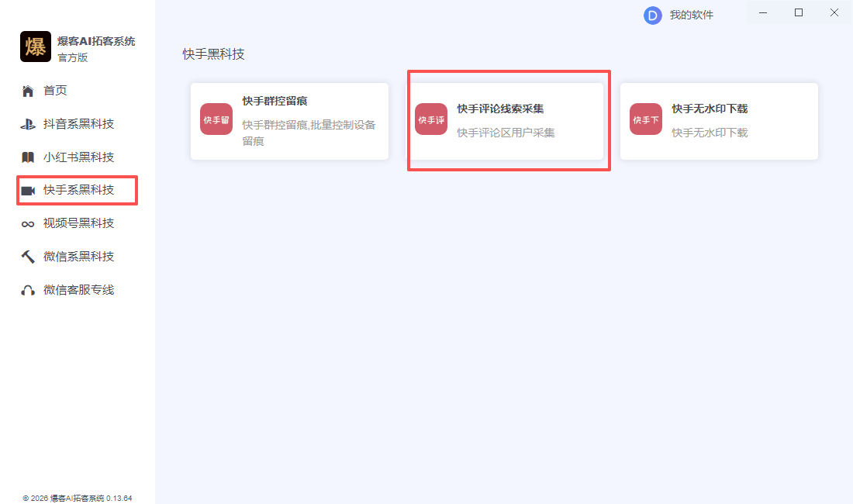The height and width of the screenshot is (504, 853).
Task: Open the 我的软件 link
Action: (x=692, y=16)
